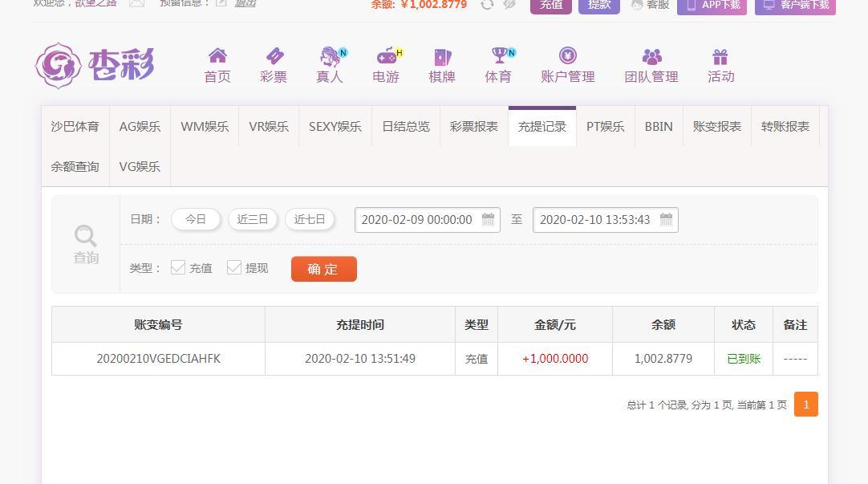
Task: Switch to the WM娱乐 tab
Action: (205, 126)
